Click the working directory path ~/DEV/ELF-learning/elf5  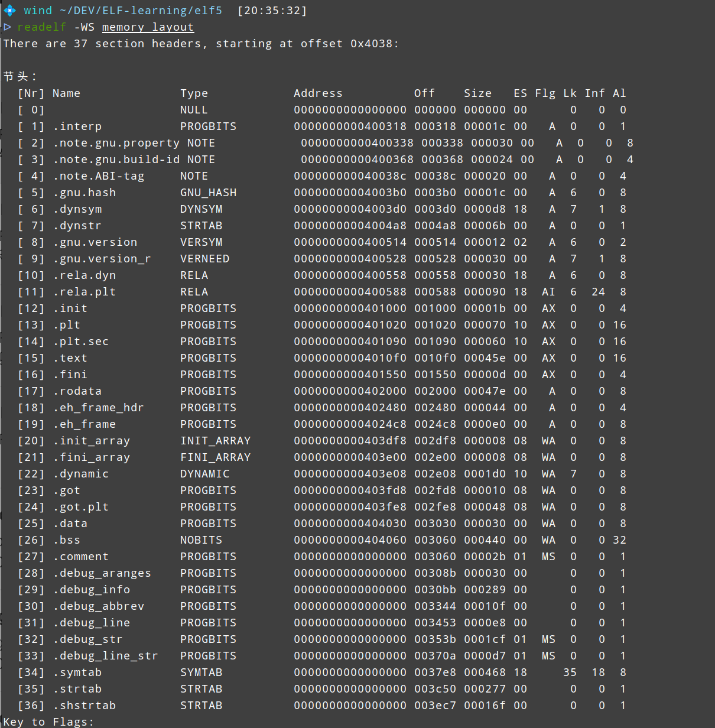click(x=141, y=11)
